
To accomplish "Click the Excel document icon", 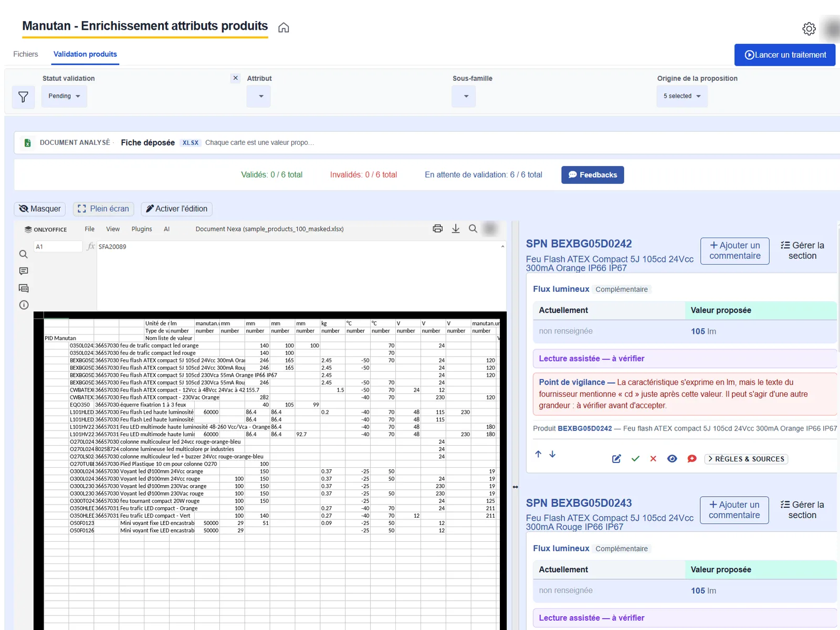I will click(x=27, y=143).
